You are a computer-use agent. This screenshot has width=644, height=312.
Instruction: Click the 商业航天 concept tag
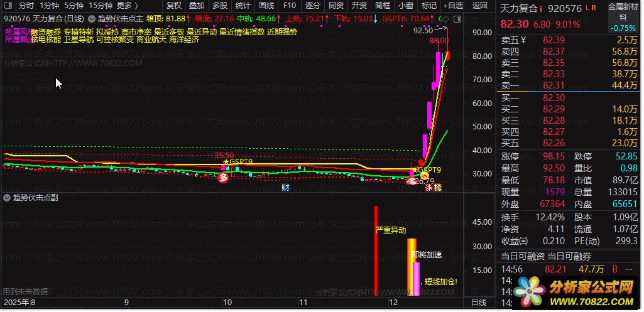click(x=151, y=40)
